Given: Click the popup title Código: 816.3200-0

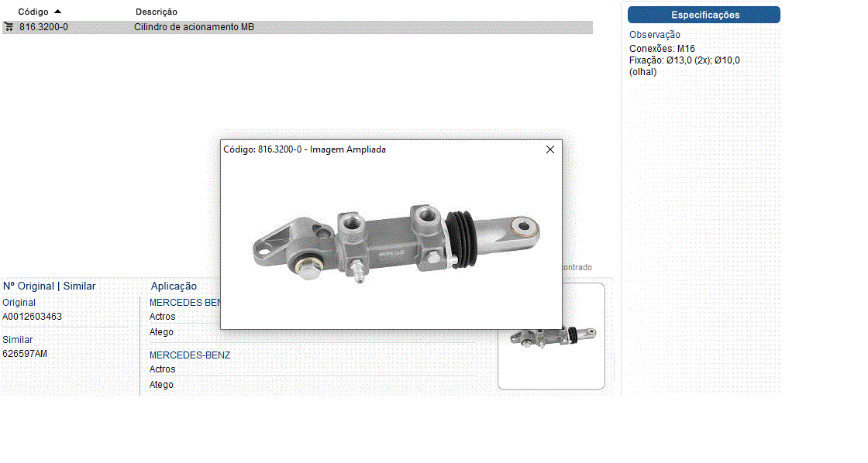Looking at the screenshot, I should [x=304, y=149].
